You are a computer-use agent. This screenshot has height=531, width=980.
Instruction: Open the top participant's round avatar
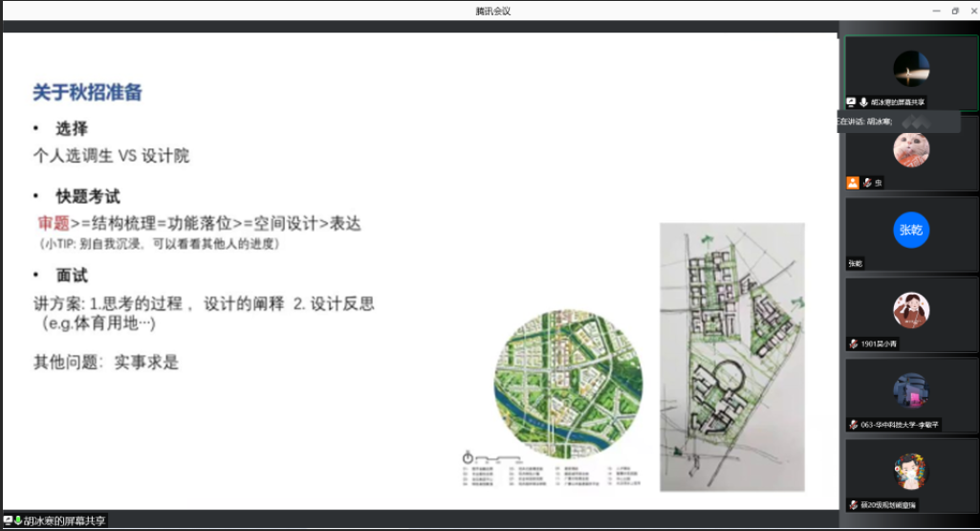coord(911,69)
